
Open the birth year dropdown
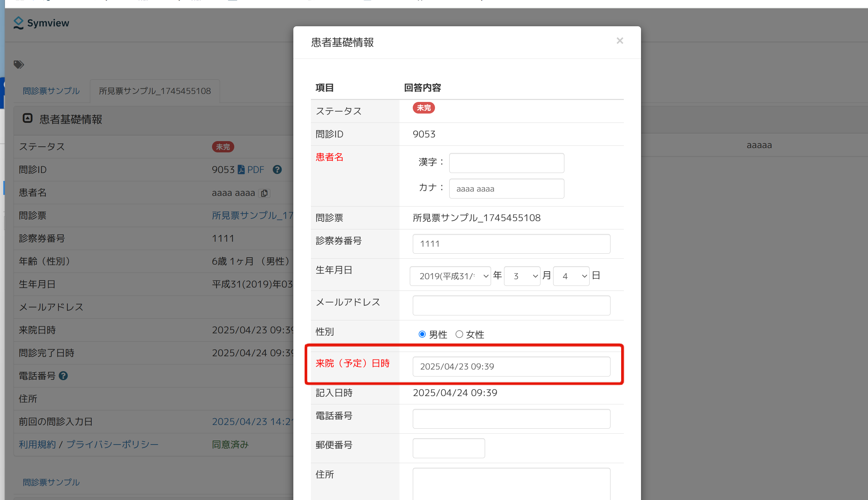pyautogui.click(x=450, y=276)
